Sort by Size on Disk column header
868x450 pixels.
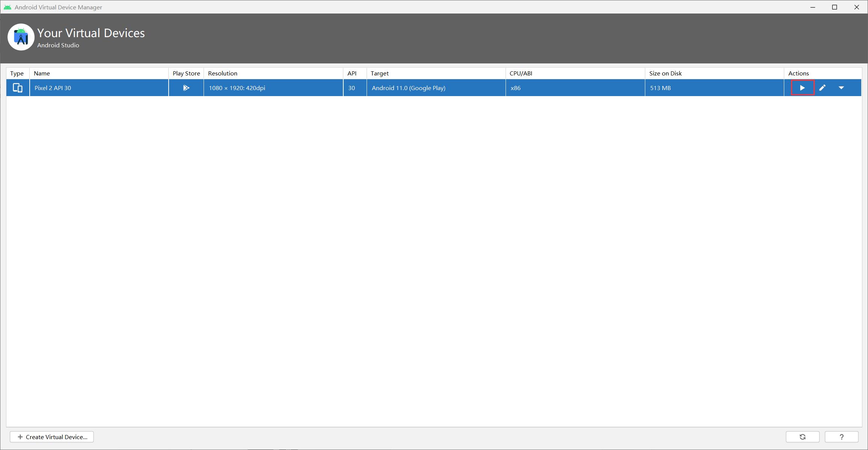click(x=715, y=73)
